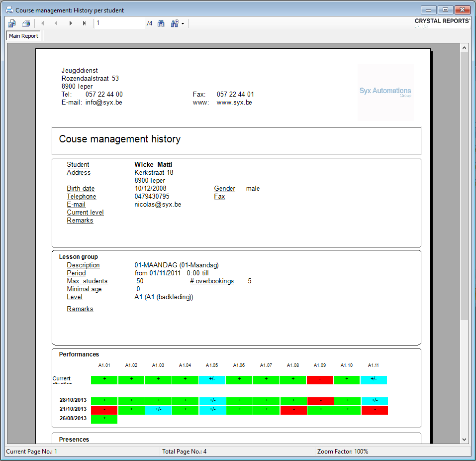Click the red A1.09 current situation cell
The image size is (476, 461).
[320, 380]
